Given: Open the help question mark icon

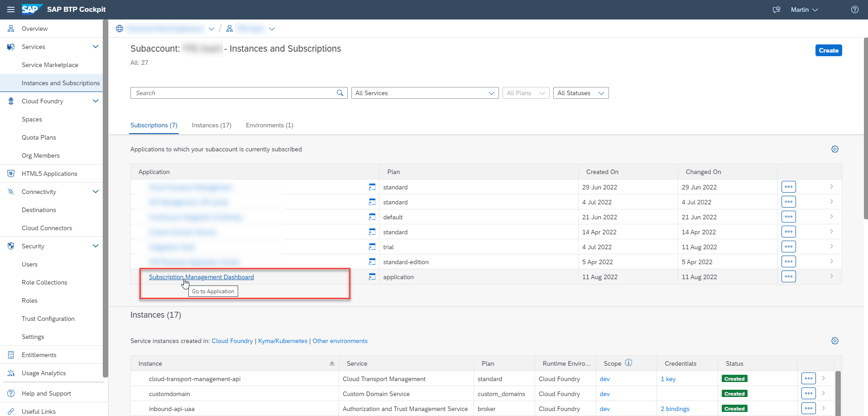Looking at the screenshot, I should coord(855,10).
